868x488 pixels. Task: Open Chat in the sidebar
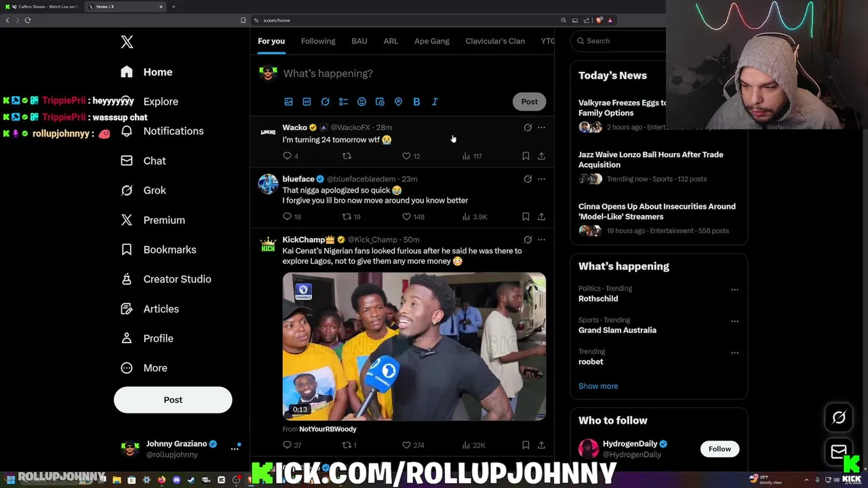pyautogui.click(x=143, y=161)
